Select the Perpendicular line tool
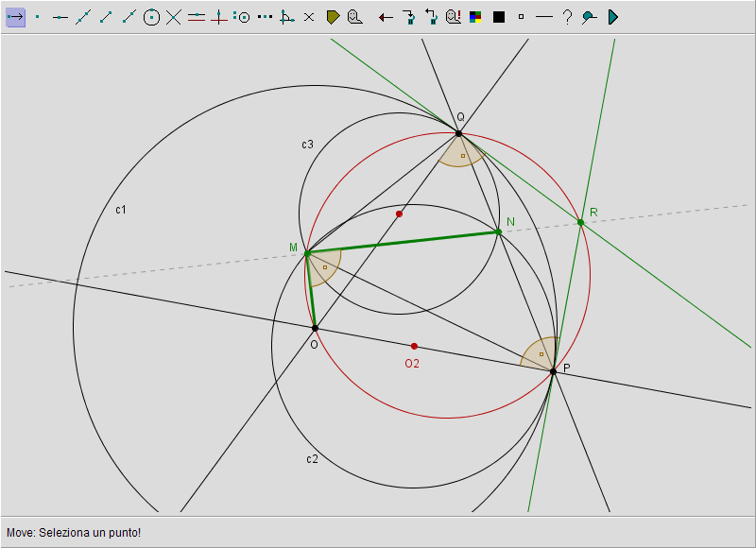This screenshot has width=756, height=548. (x=219, y=17)
